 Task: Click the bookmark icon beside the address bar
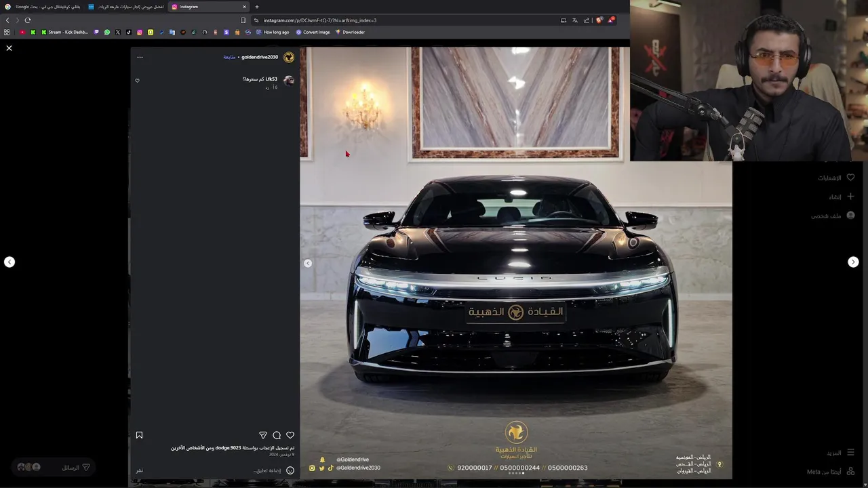click(x=243, y=20)
